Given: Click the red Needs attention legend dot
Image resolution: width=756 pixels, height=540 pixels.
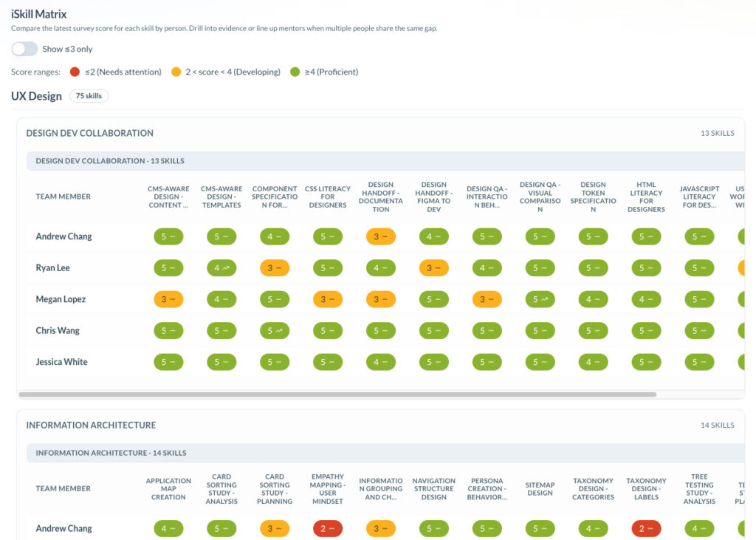Looking at the screenshot, I should 75,72.
